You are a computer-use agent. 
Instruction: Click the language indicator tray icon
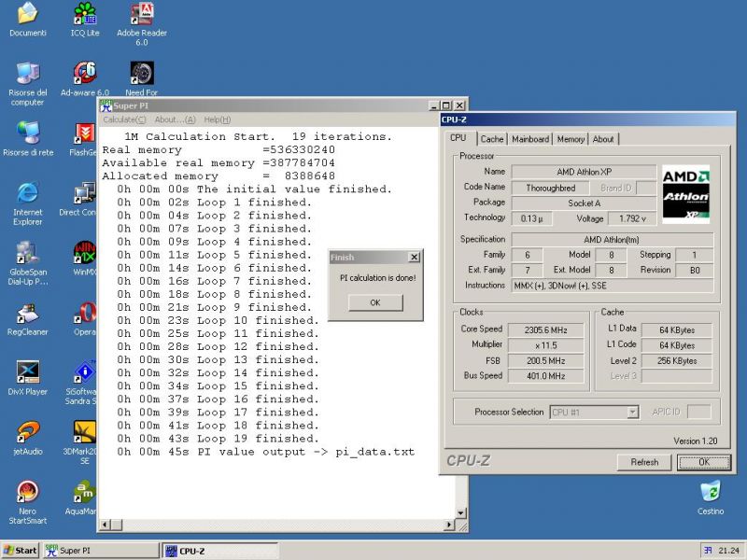click(708, 550)
